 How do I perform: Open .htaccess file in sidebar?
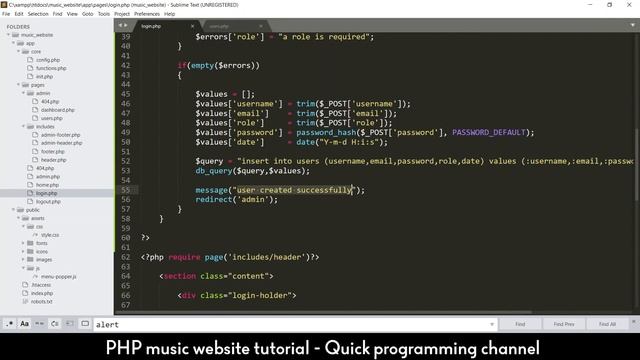click(41, 285)
